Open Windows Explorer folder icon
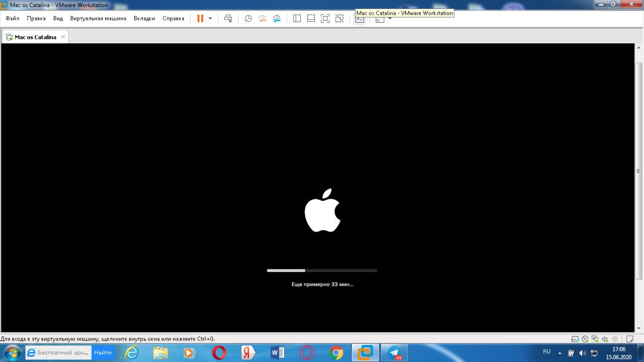 [160, 352]
